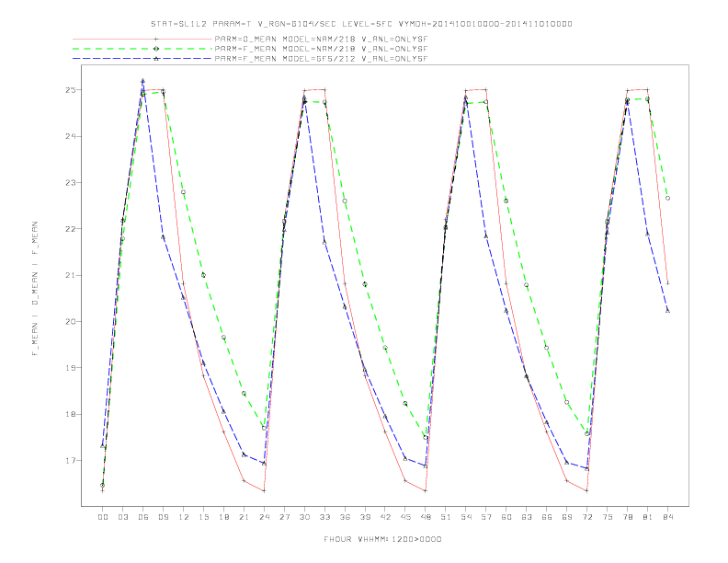Click the x-axis tick label 81
The height and width of the screenshot is (563, 728).
[x=648, y=517]
